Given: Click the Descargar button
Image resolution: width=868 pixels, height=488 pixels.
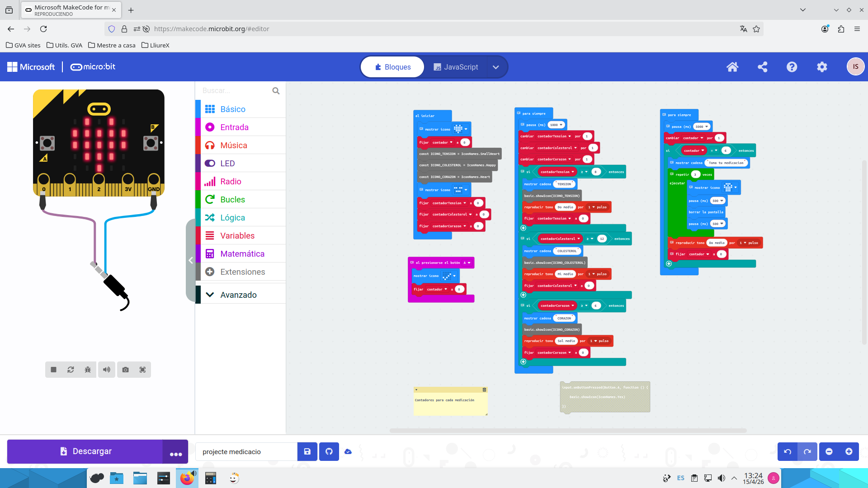Looking at the screenshot, I should tap(86, 451).
